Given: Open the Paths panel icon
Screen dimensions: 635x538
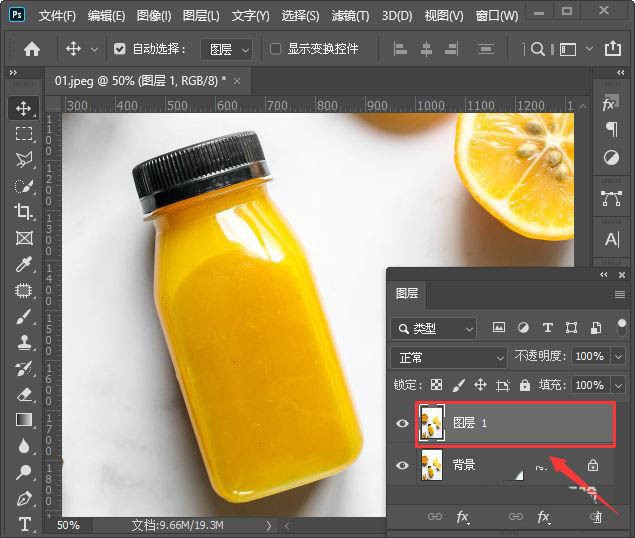Looking at the screenshot, I should pyautogui.click(x=611, y=199).
